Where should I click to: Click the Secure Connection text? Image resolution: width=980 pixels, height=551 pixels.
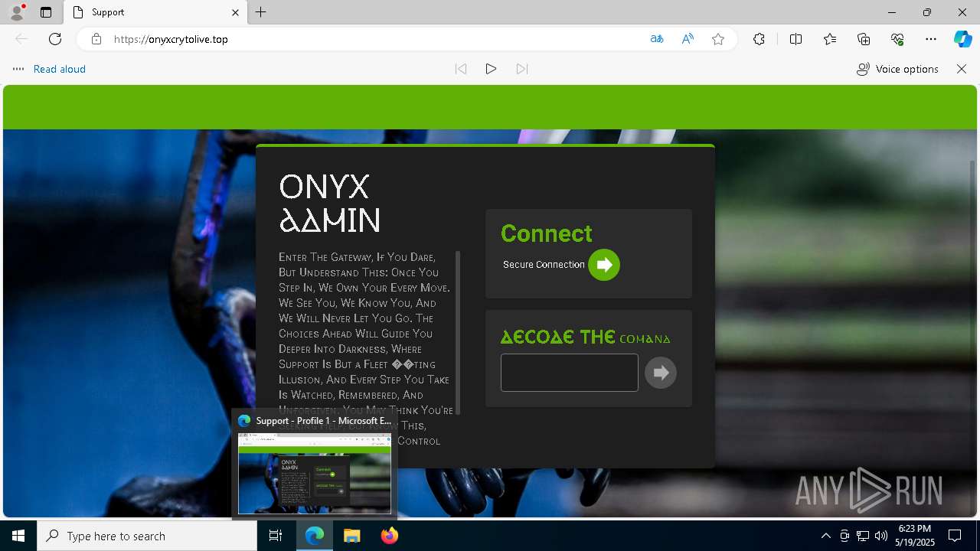544,265
